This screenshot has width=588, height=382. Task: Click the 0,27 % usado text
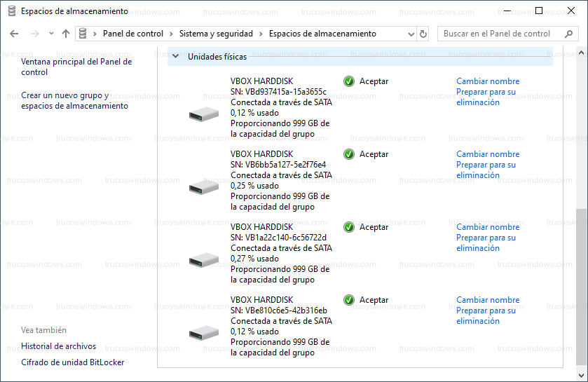[254, 259]
